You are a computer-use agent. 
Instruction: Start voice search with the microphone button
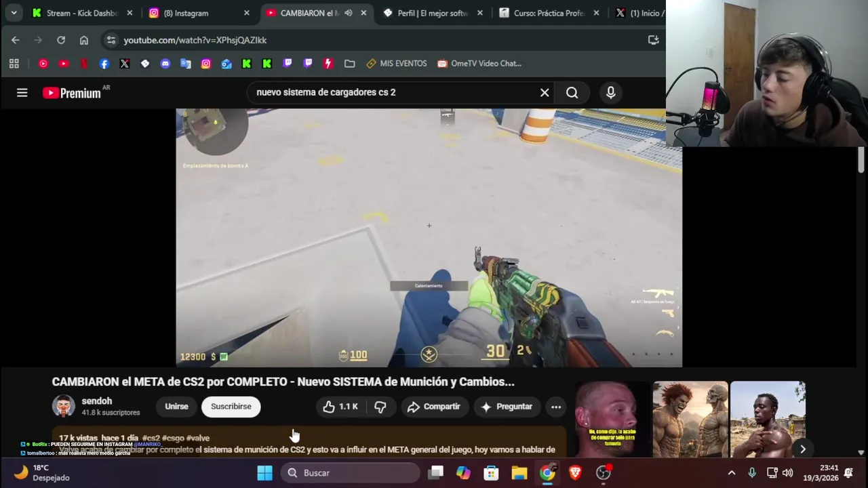tap(611, 93)
